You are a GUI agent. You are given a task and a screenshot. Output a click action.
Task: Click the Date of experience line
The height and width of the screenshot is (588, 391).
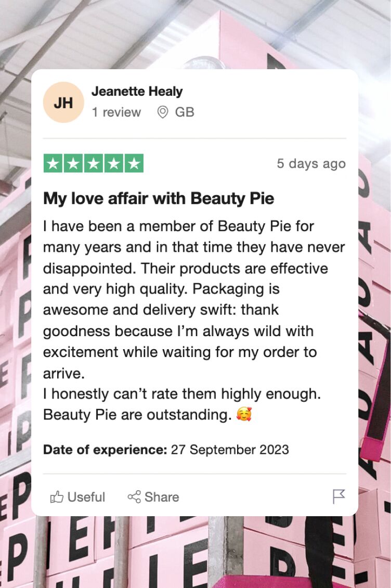(166, 450)
